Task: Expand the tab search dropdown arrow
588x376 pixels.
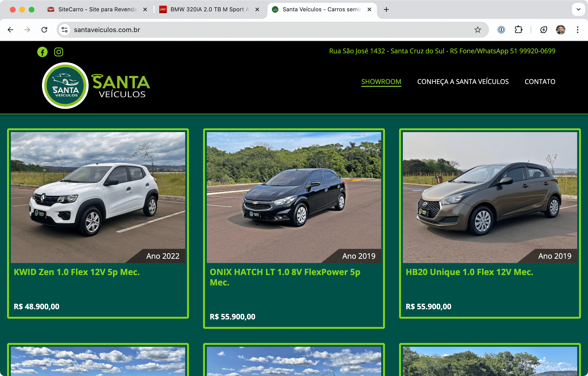Action: click(578, 9)
